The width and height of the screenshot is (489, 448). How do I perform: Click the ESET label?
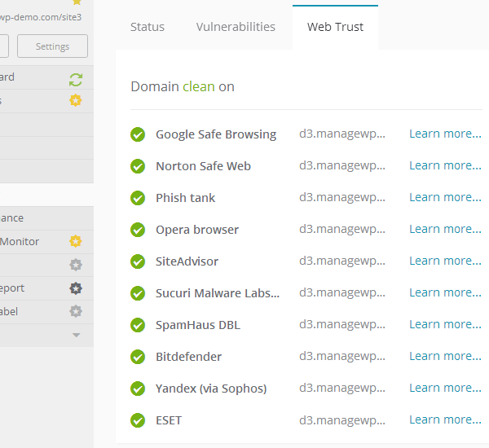click(169, 420)
